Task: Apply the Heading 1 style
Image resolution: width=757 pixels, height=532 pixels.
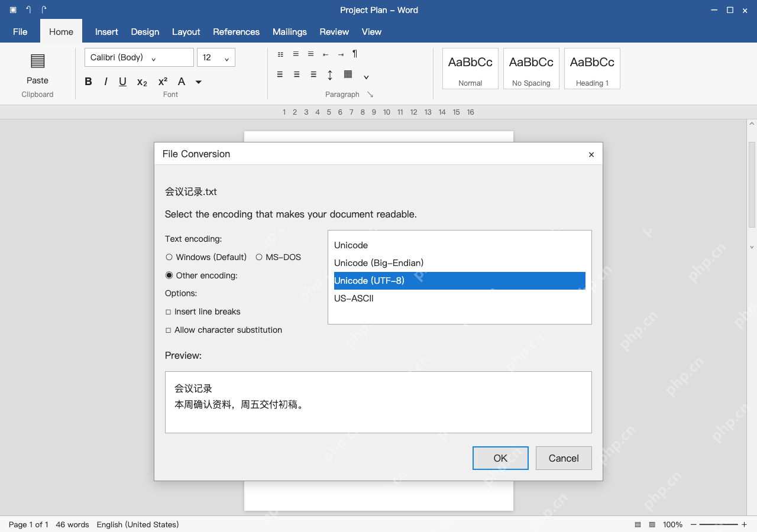Action: pos(592,69)
